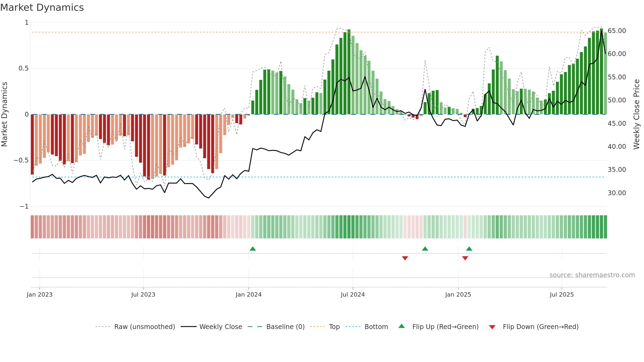Toggle the Raw (unsmoothed) legend entry
Image resolution: width=644 pixels, height=362 pixels.
135,327
